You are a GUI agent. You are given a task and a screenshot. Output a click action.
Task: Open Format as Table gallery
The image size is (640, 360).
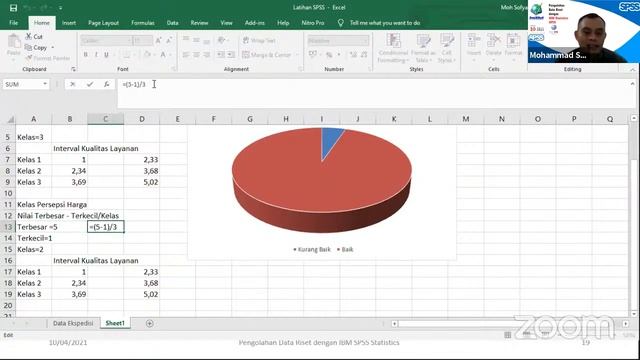click(423, 48)
